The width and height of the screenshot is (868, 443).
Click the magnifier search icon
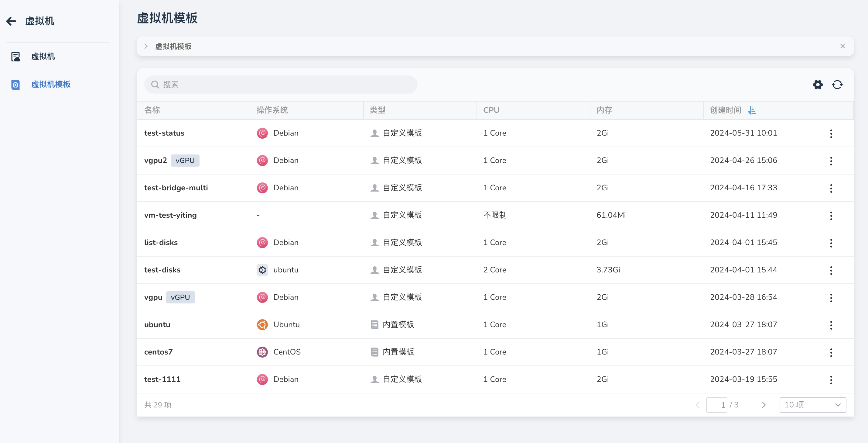(155, 84)
